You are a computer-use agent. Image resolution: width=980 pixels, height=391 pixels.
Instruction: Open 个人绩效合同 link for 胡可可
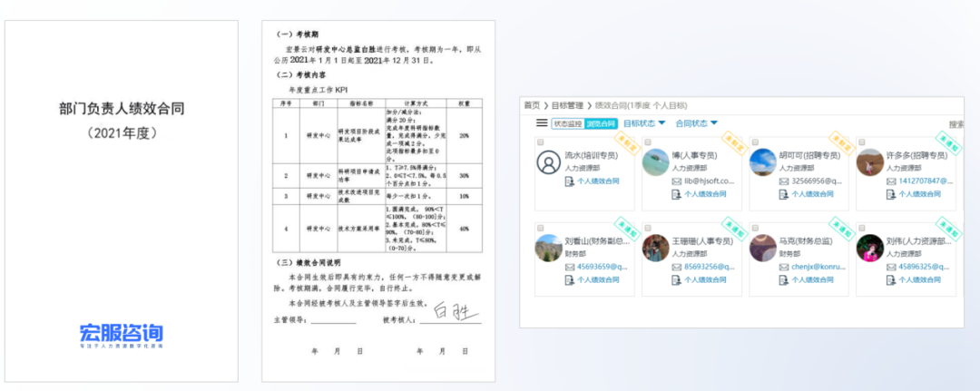[x=812, y=194]
